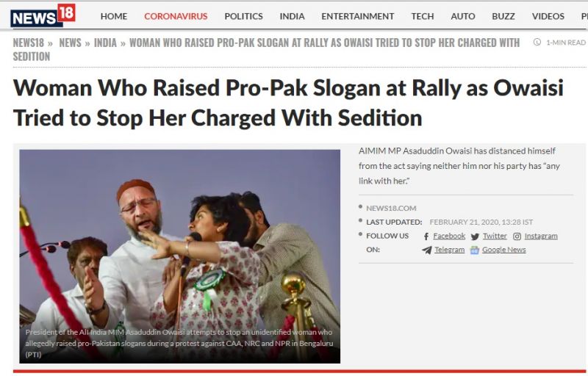Click the Instagram camera icon
This screenshot has width=588, height=376.
pyautogui.click(x=517, y=236)
